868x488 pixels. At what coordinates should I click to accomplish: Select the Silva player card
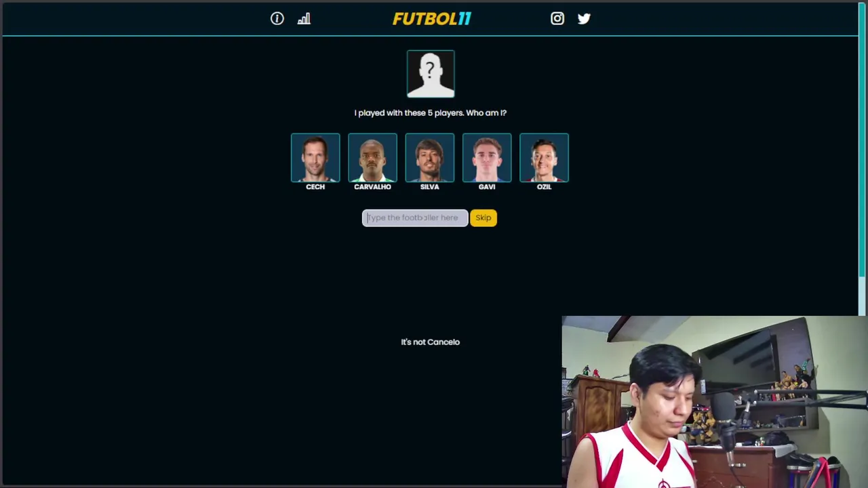point(429,158)
